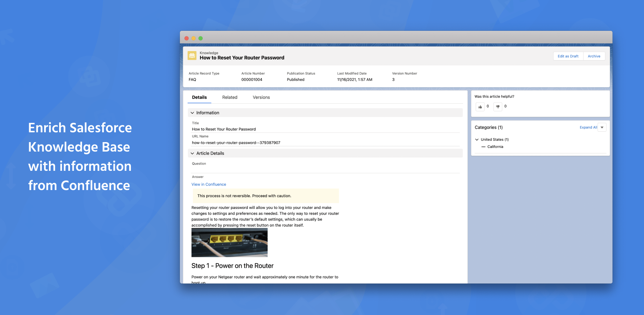Click the yellow Knowledge article icon

pyautogui.click(x=192, y=55)
